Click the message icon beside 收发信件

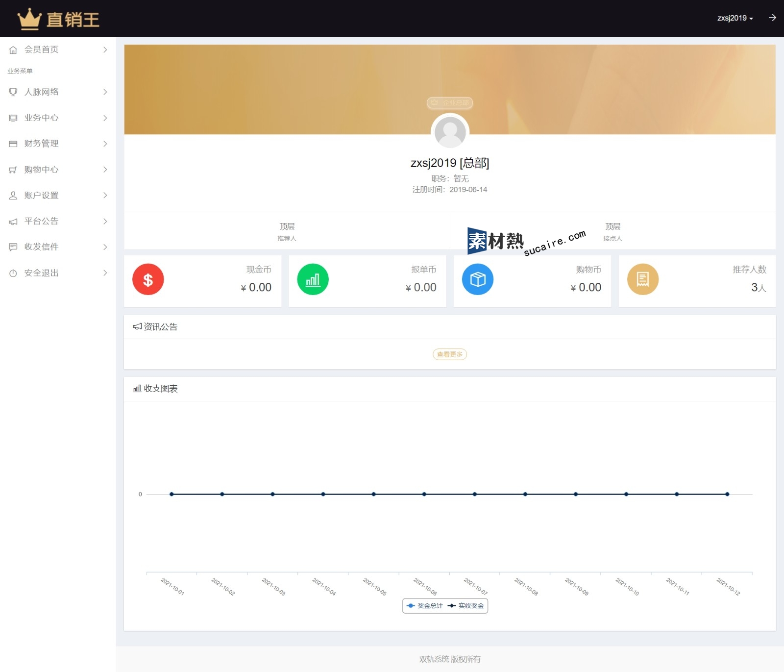point(13,247)
